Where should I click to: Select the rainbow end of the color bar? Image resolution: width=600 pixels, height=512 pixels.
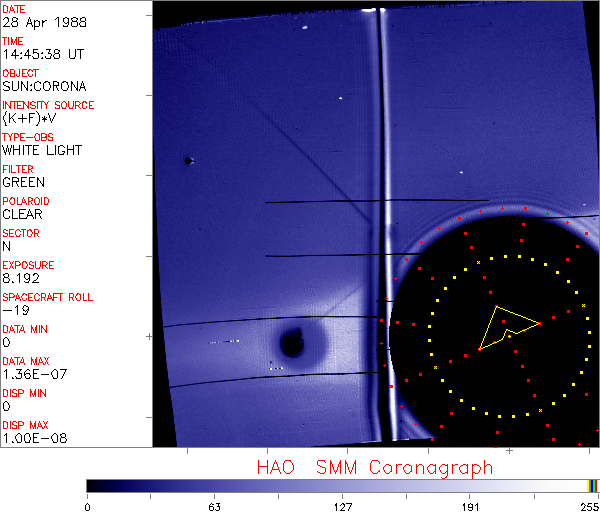(x=594, y=485)
